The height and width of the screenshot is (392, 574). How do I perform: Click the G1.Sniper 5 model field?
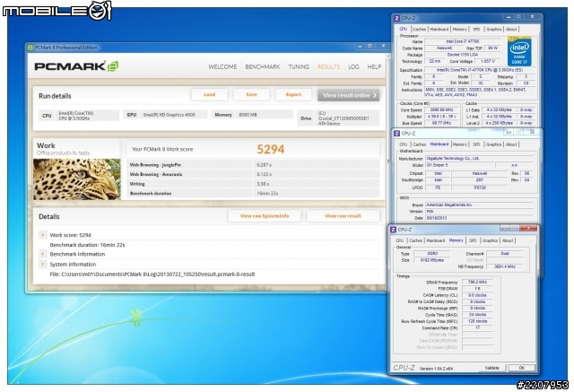[x=458, y=165]
